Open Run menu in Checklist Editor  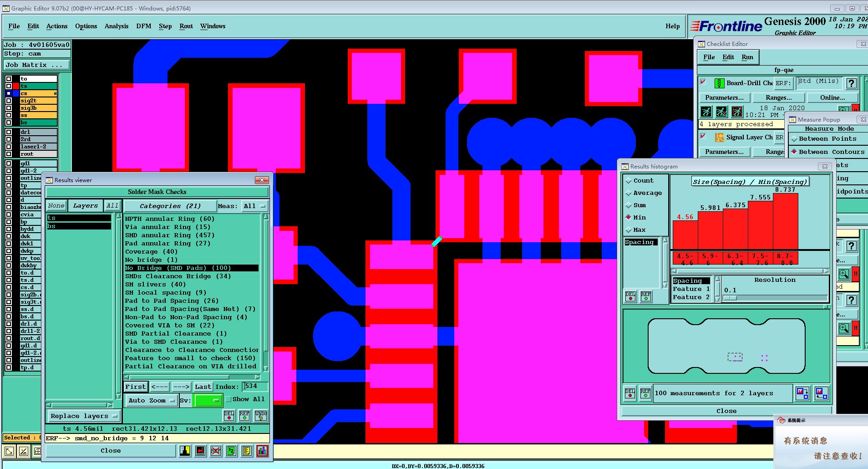click(x=747, y=57)
